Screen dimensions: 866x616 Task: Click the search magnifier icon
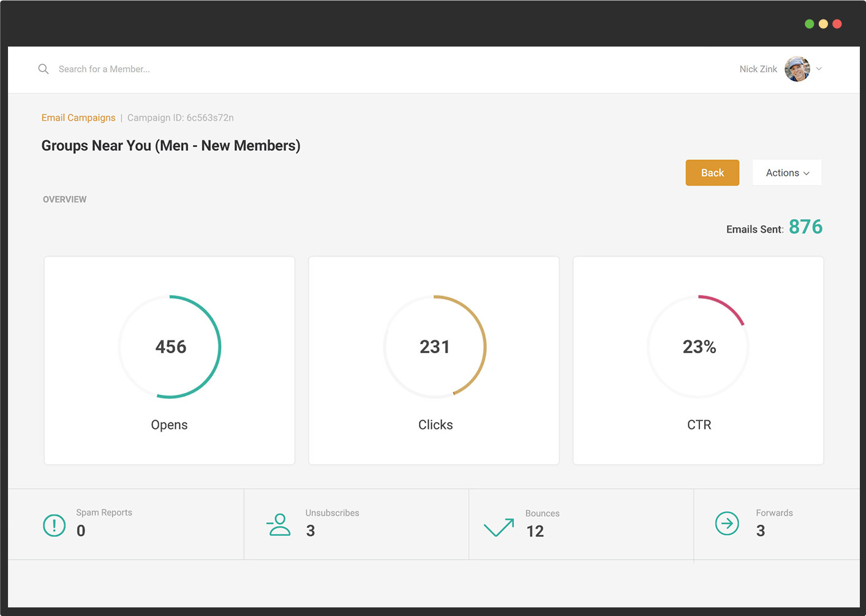coord(43,69)
